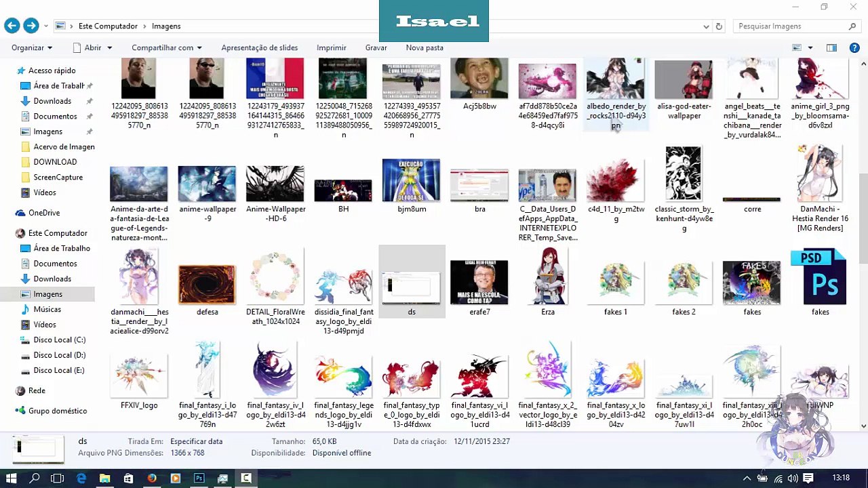The width and height of the screenshot is (868, 488).
Task: Select the 'erafe7' image thumbnail
Action: (x=479, y=283)
